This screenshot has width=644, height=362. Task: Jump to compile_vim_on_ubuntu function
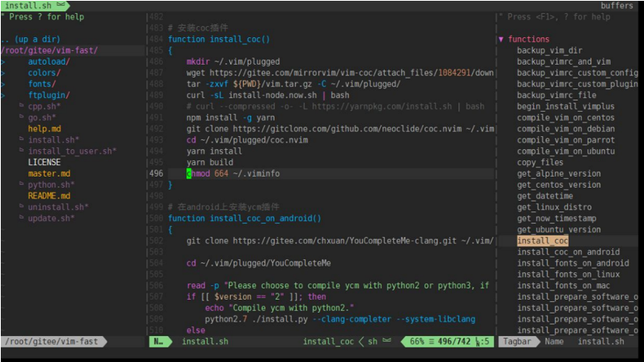[565, 151]
